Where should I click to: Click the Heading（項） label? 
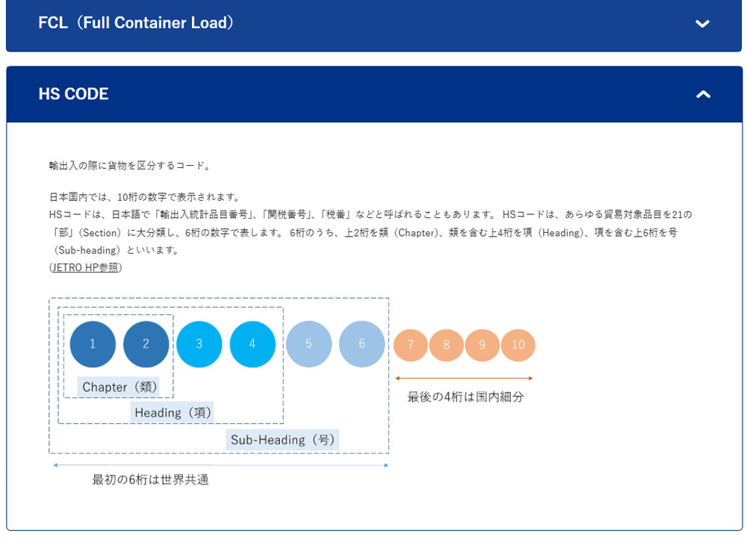pyautogui.click(x=172, y=412)
